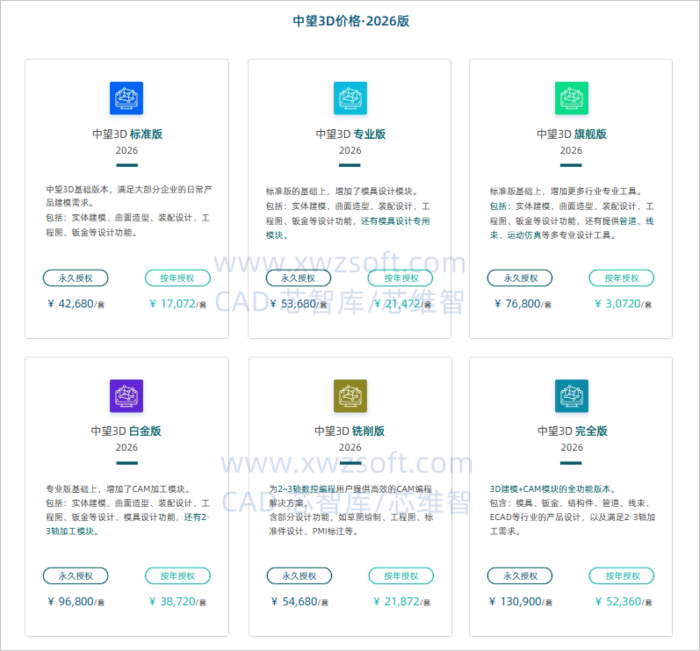This screenshot has width=700, height=651.
Task: Click the purple 中望3D 白金版 icon
Action: pos(126,396)
